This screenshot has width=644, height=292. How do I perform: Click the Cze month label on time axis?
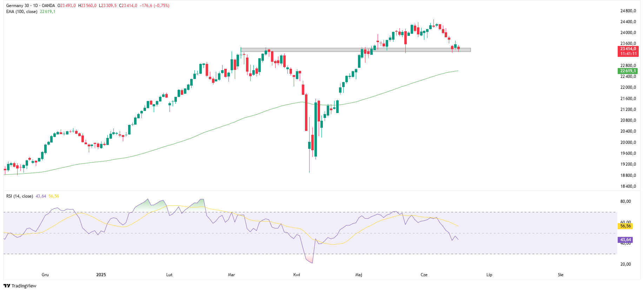pyautogui.click(x=424, y=275)
